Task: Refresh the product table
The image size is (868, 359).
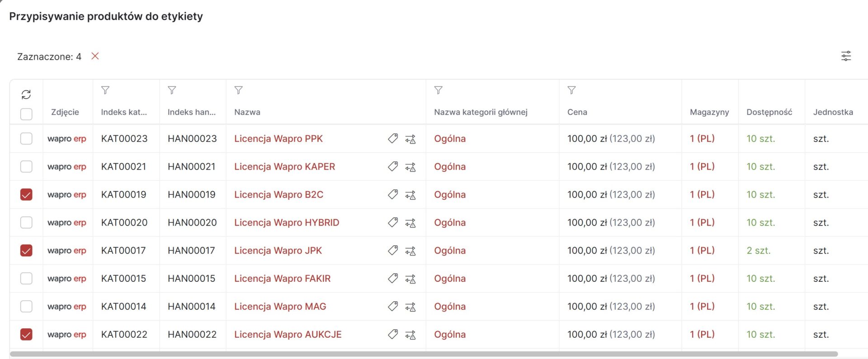Action: 26,94
